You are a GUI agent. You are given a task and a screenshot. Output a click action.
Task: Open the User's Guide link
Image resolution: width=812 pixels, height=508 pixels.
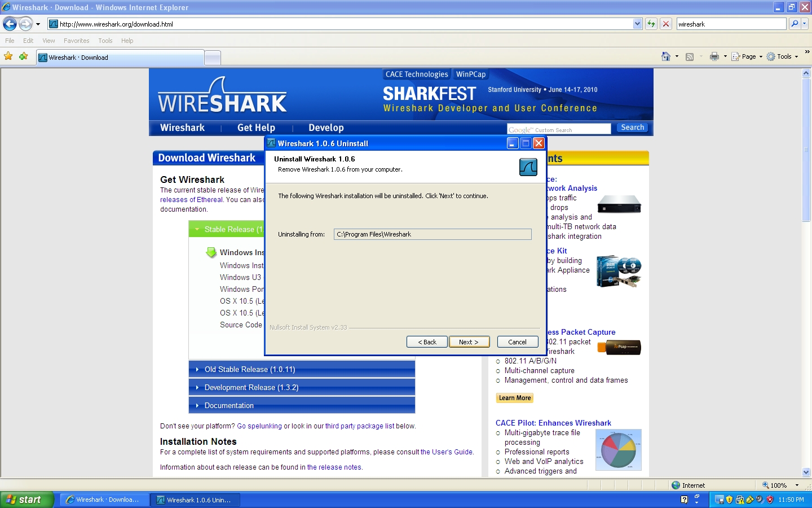(447, 452)
